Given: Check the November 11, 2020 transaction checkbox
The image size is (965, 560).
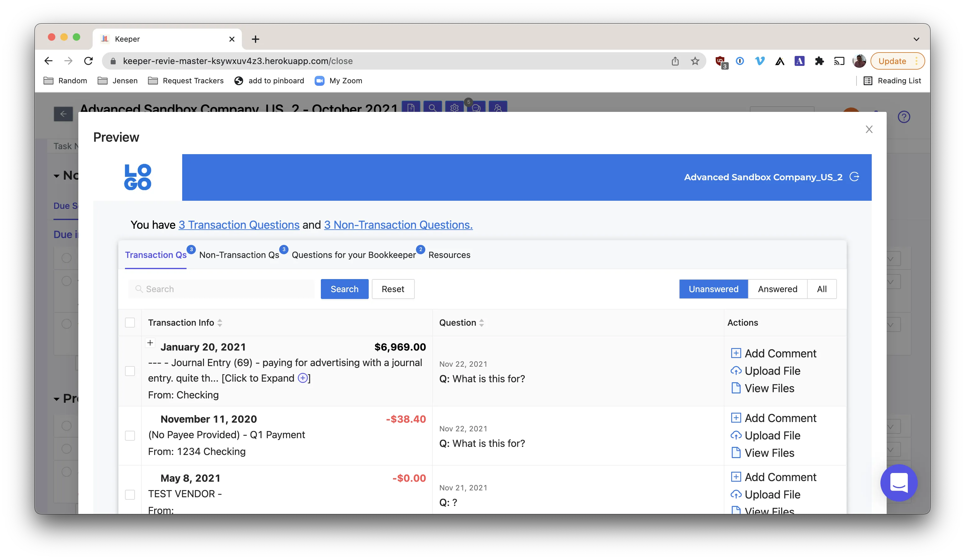Looking at the screenshot, I should (x=130, y=436).
